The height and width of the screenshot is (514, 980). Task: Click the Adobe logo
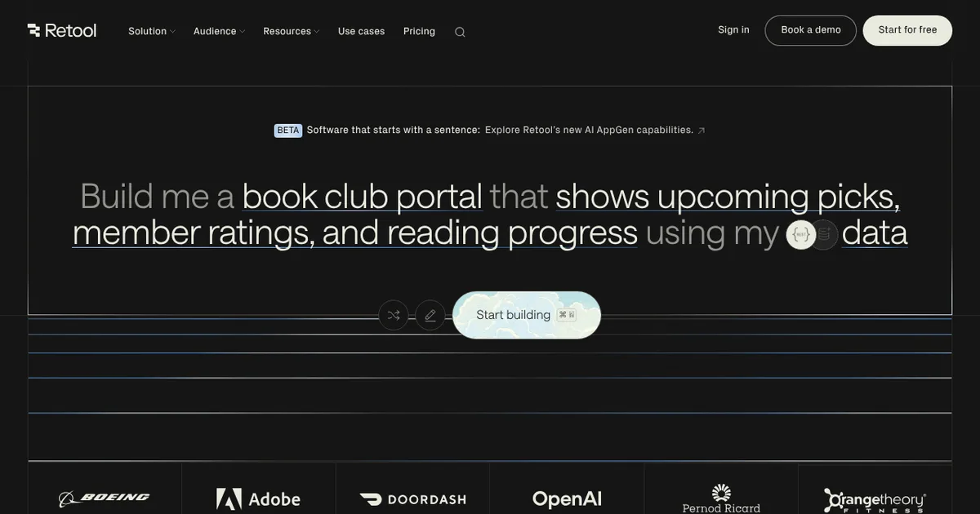click(258, 498)
